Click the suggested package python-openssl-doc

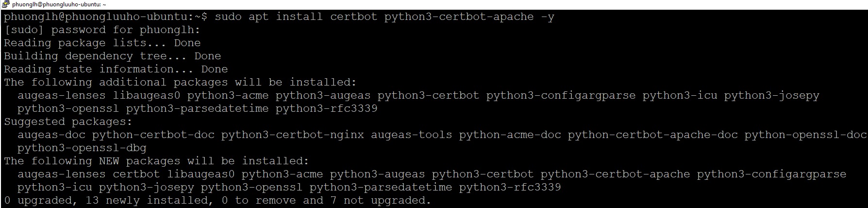pyautogui.click(x=805, y=135)
